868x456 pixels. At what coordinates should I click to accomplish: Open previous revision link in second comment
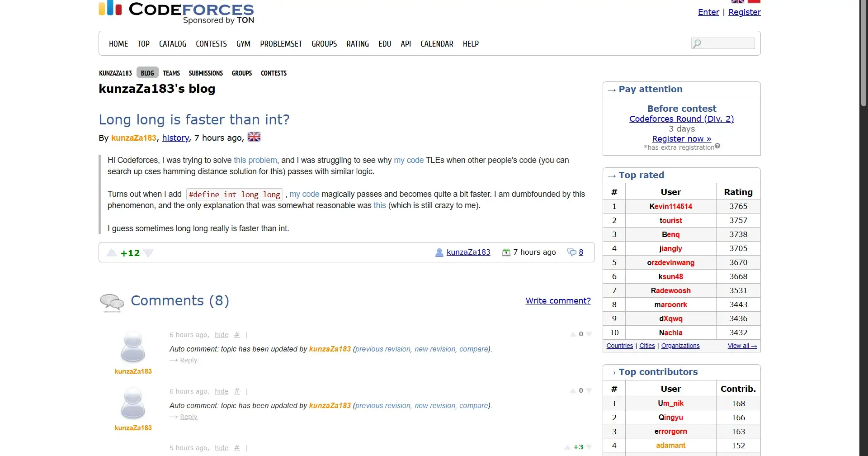point(382,405)
